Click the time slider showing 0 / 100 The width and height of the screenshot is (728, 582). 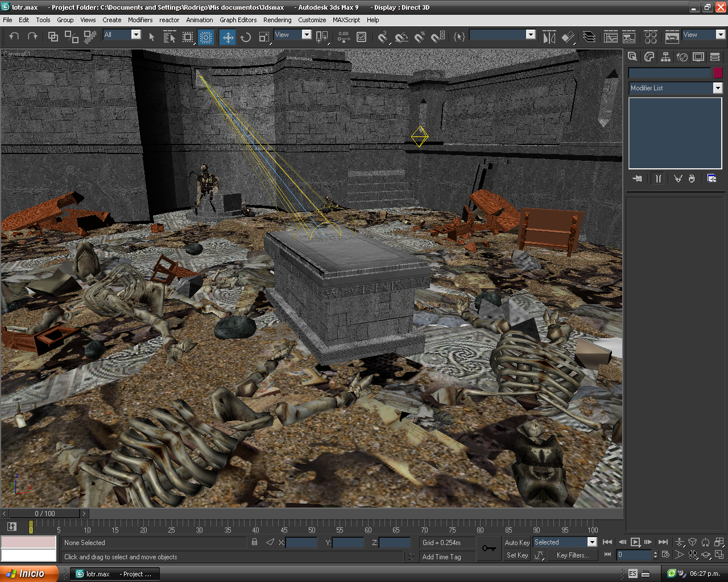(45, 513)
